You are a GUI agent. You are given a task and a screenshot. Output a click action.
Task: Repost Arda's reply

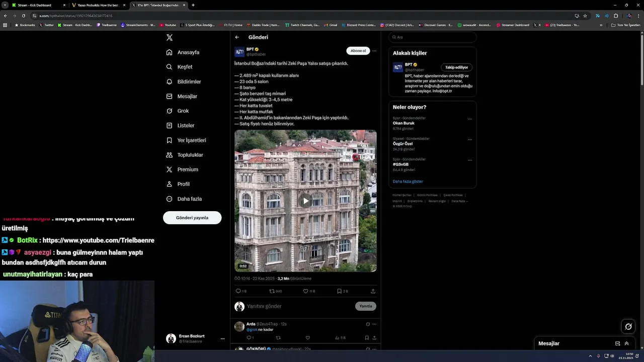(278, 338)
